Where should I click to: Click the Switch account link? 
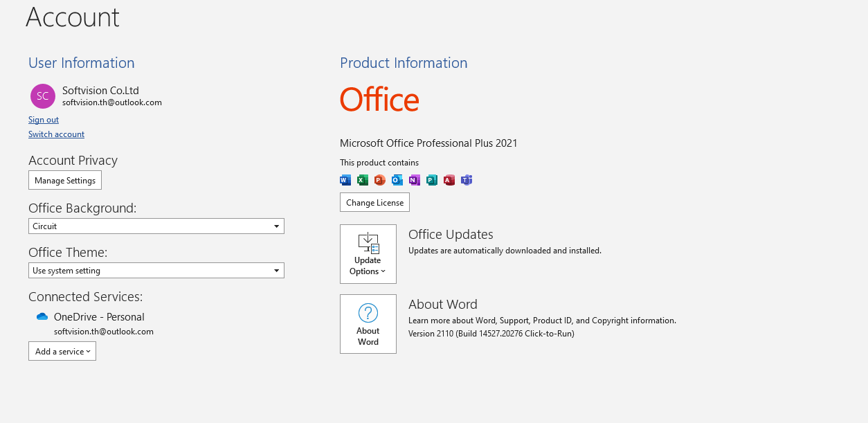[x=56, y=134]
